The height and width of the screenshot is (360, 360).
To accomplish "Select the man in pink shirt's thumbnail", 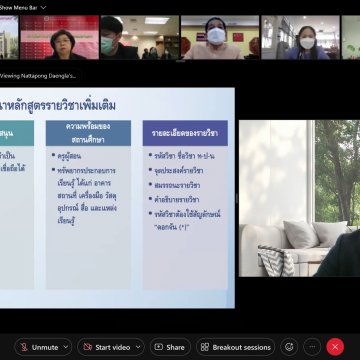I will [x=220, y=37].
